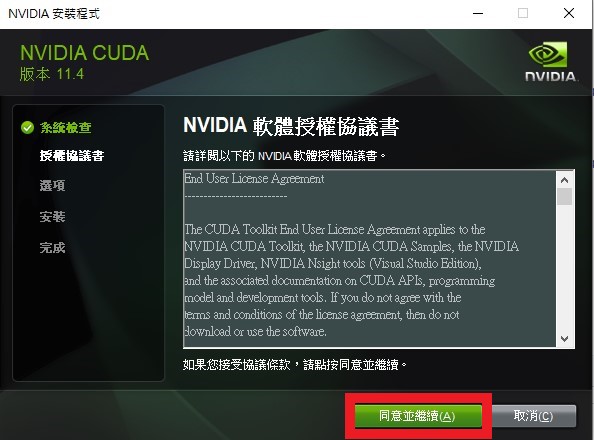Screen dimensions: 594x440
Task: Click the End User License Agreement heading line
Action: [x=254, y=179]
